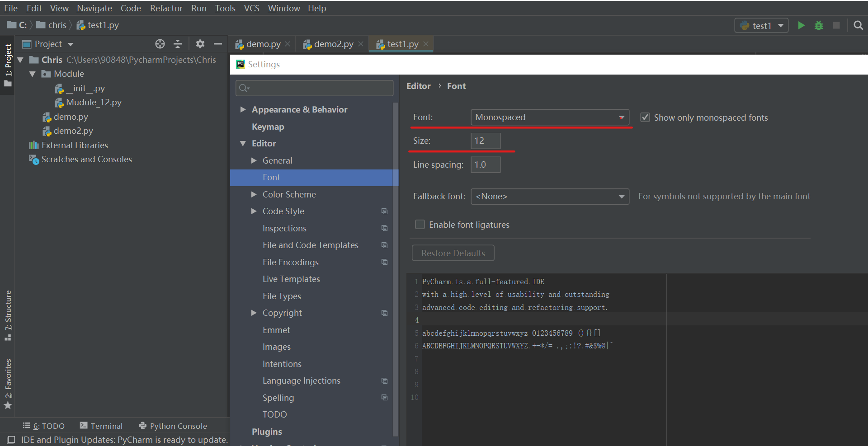Click the settings search field

pos(314,88)
